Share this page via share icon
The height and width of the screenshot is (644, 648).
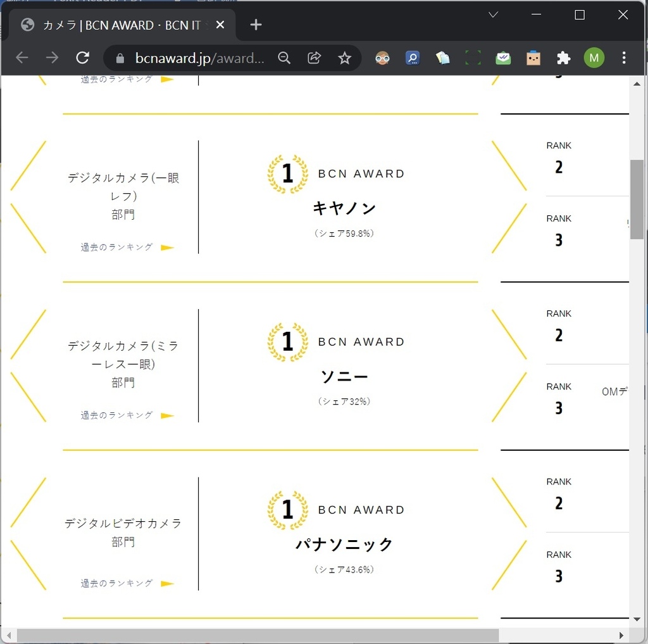click(x=314, y=58)
